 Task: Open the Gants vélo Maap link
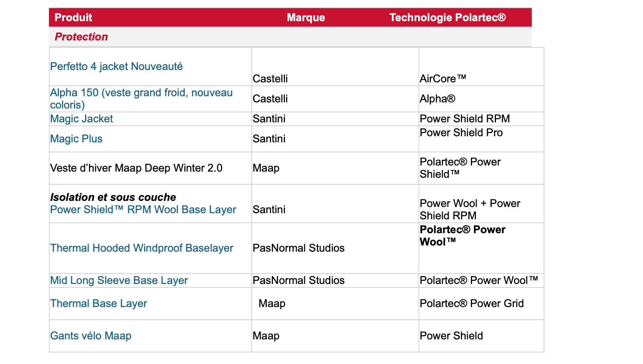point(91,336)
